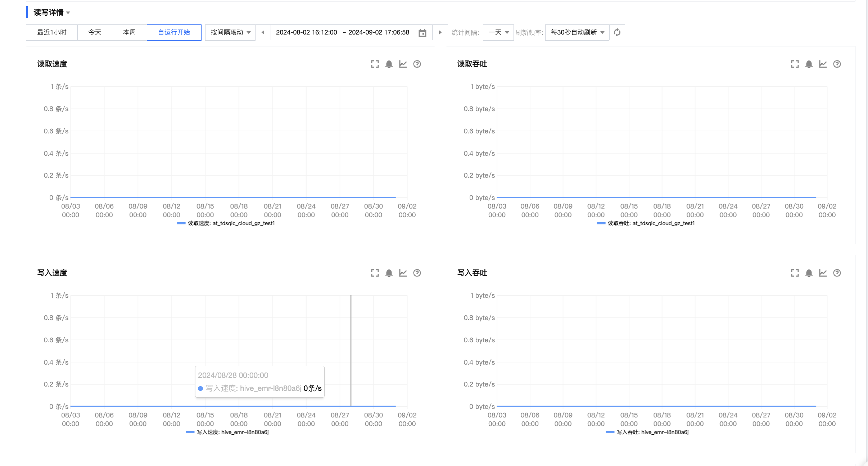Select the 本周 time range tab
868x466 pixels.
point(129,32)
